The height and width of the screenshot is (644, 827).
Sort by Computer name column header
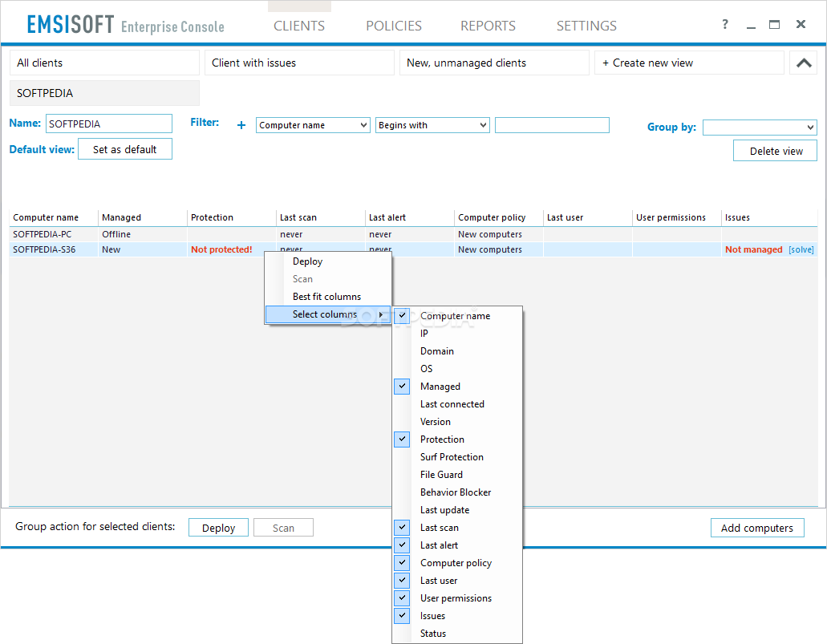point(54,217)
